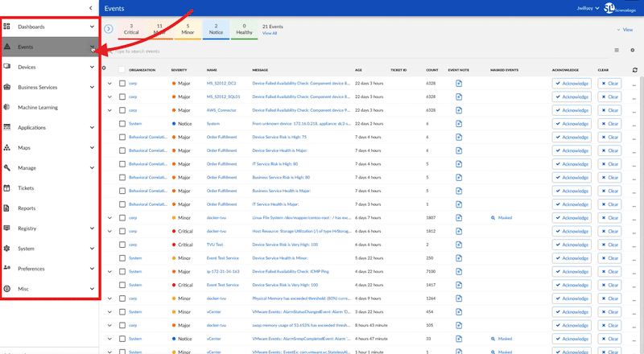Select checkbox for AWS_Connector event
644x354 pixels.
(x=122, y=110)
